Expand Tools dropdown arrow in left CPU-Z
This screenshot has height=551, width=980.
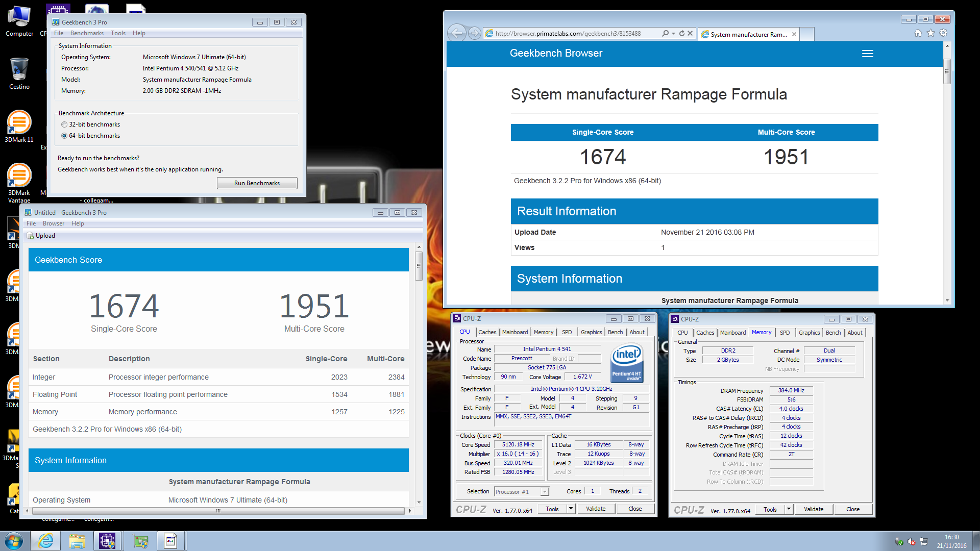pos(571,509)
